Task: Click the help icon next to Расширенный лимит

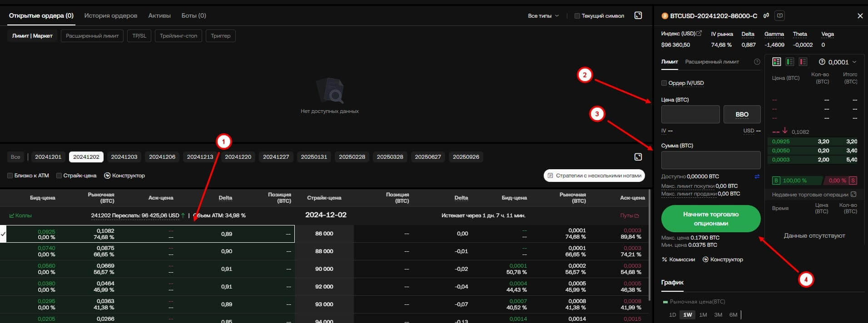Action: coord(757,62)
